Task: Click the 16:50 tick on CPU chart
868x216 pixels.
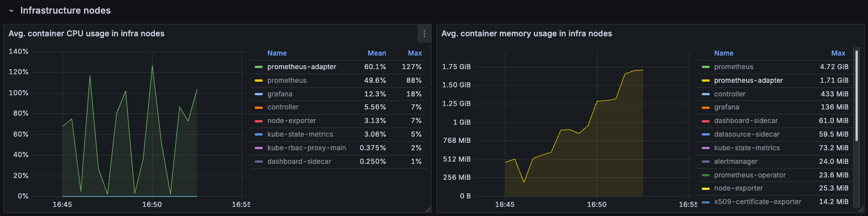Action: [152, 204]
